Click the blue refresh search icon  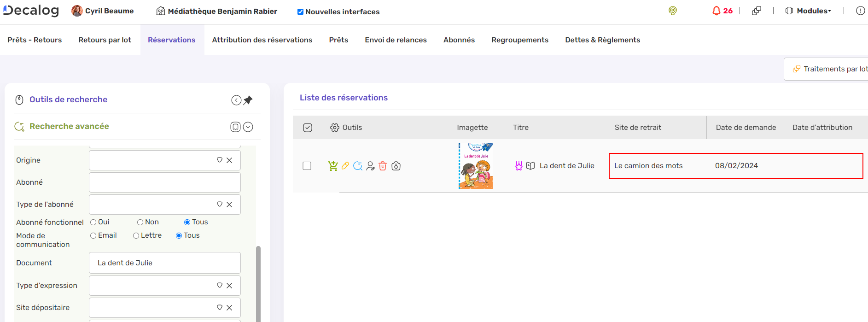pos(358,166)
